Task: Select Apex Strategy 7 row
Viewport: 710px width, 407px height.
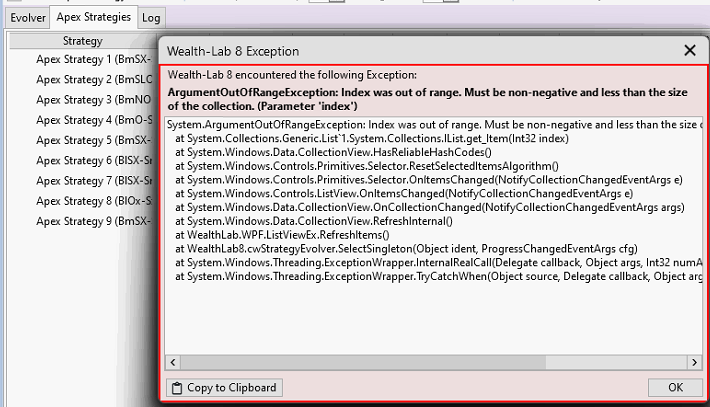Action: tap(93, 181)
